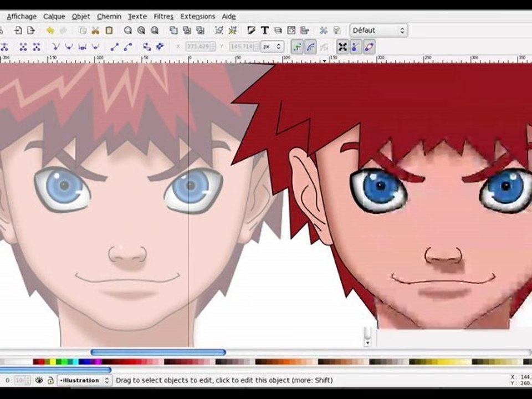Image resolution: width=532 pixels, height=399 pixels.
Task: Open the Objet menu
Action: [x=81, y=16]
